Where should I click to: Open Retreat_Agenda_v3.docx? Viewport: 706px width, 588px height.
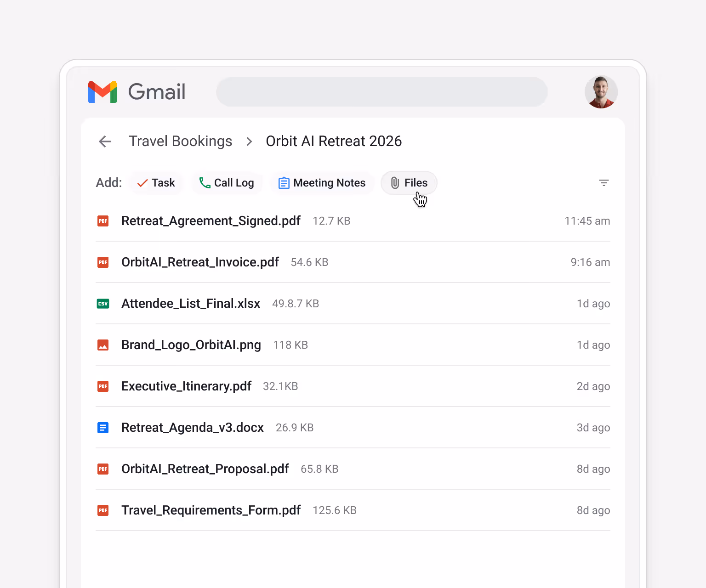pos(193,428)
